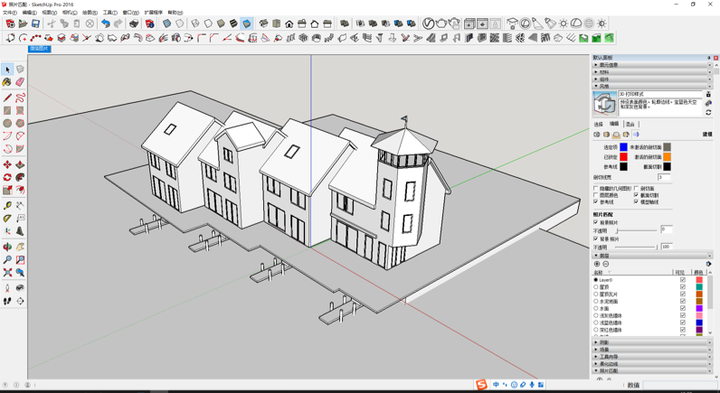Click the Zoom Extents tool
Image resolution: width=720 pixels, height=393 pixels.
[7, 273]
